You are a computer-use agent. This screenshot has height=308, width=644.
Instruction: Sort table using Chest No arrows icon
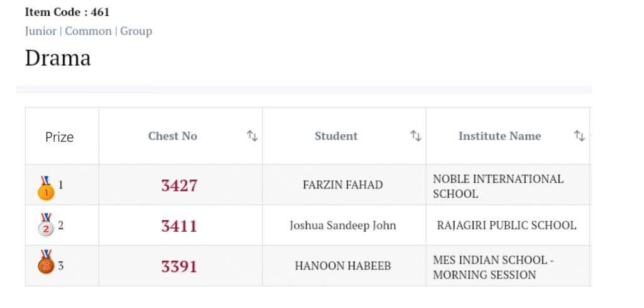coord(252,136)
